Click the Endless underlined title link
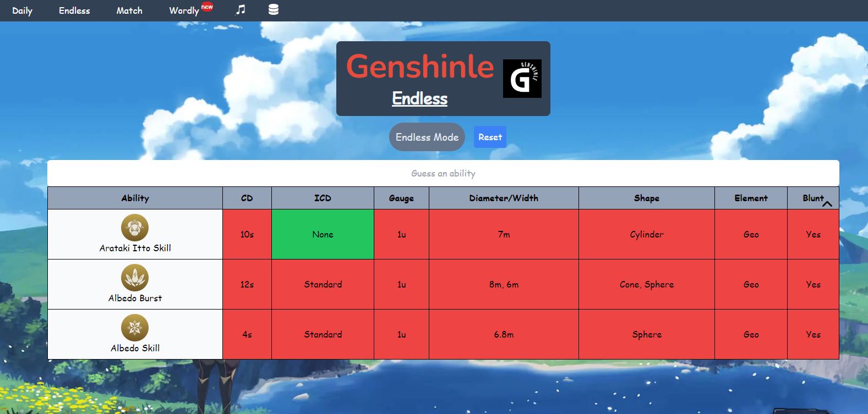 coord(420,98)
